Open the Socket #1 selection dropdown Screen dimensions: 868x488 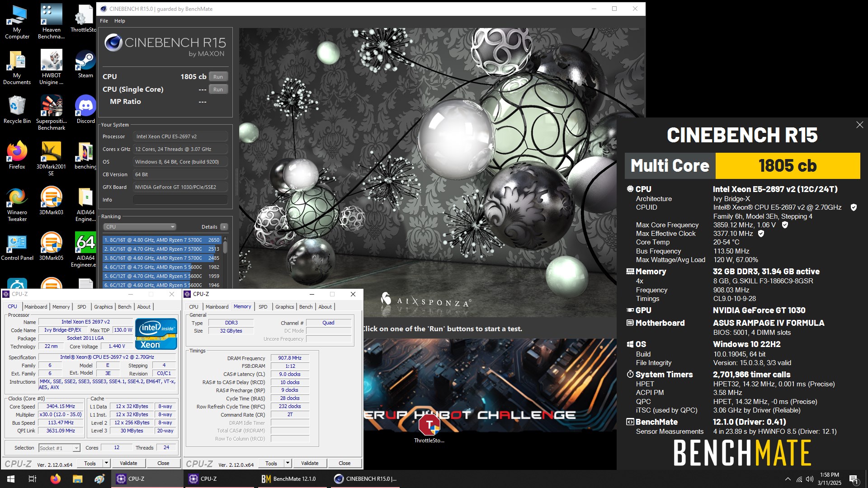tap(59, 448)
